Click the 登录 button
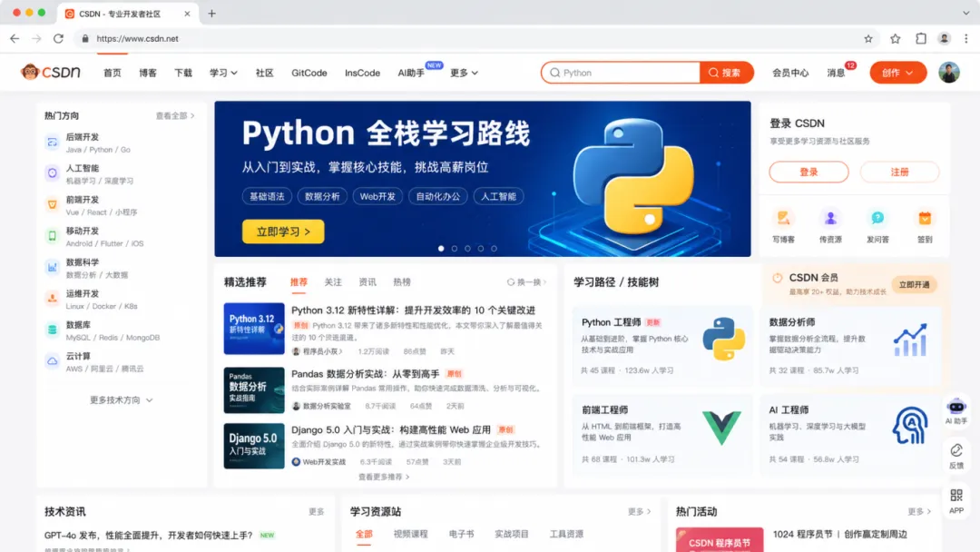 808,172
